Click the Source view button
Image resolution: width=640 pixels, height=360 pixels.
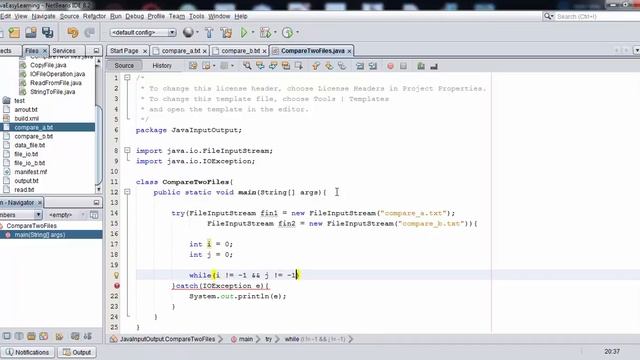(124, 66)
